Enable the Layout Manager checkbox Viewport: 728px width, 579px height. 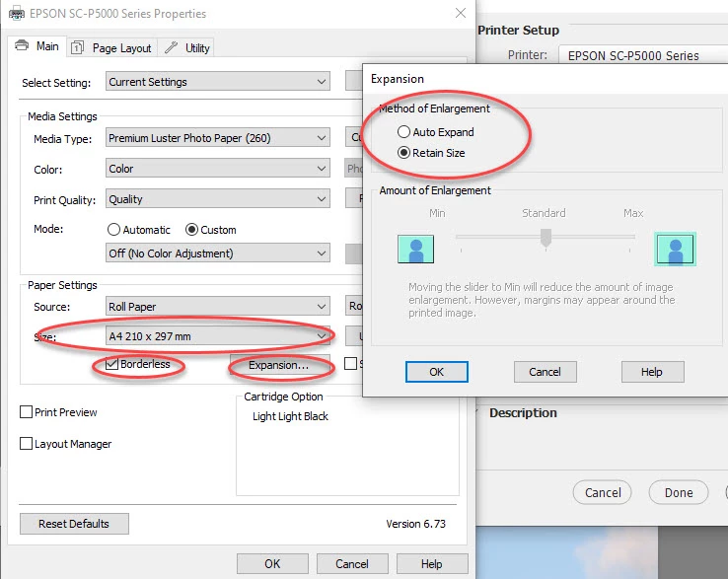pyautogui.click(x=26, y=444)
